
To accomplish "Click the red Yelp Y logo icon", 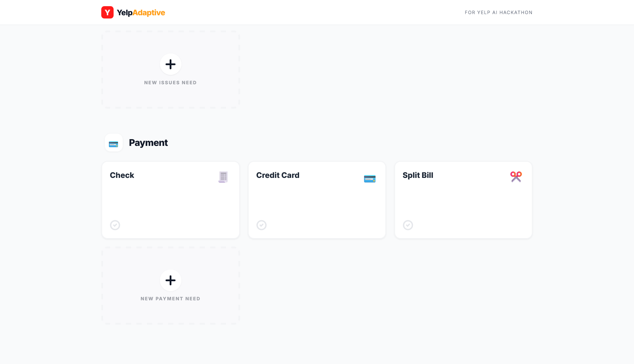I will click(x=107, y=12).
